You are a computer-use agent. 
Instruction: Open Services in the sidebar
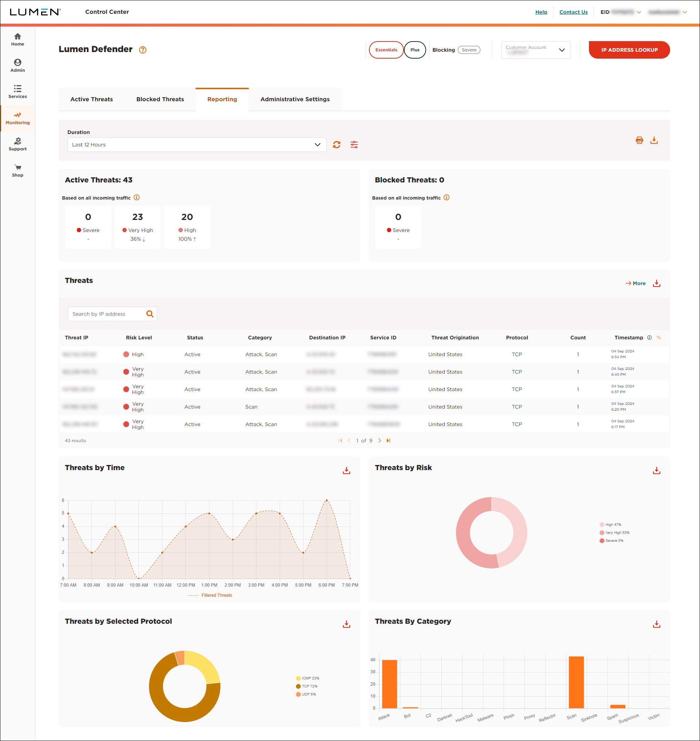[x=17, y=92]
